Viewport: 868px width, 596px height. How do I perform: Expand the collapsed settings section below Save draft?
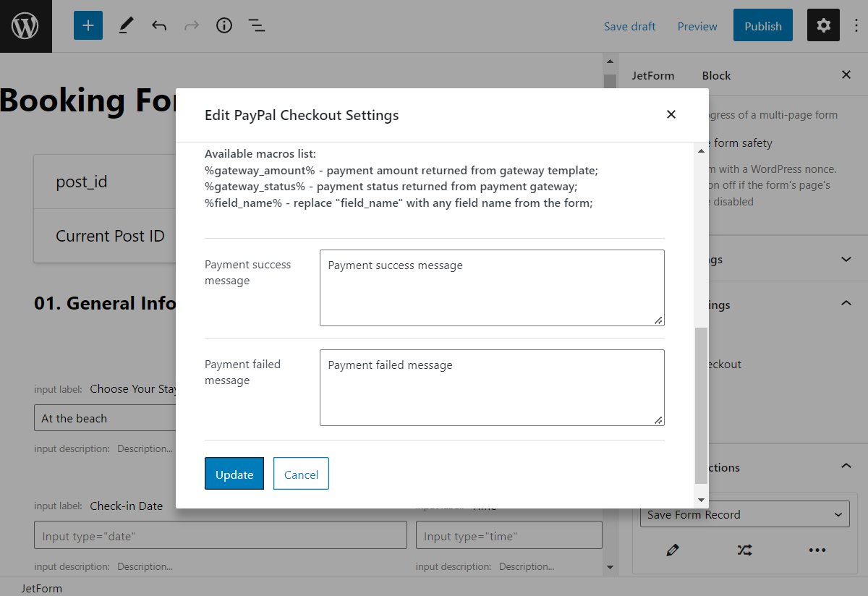tap(846, 258)
